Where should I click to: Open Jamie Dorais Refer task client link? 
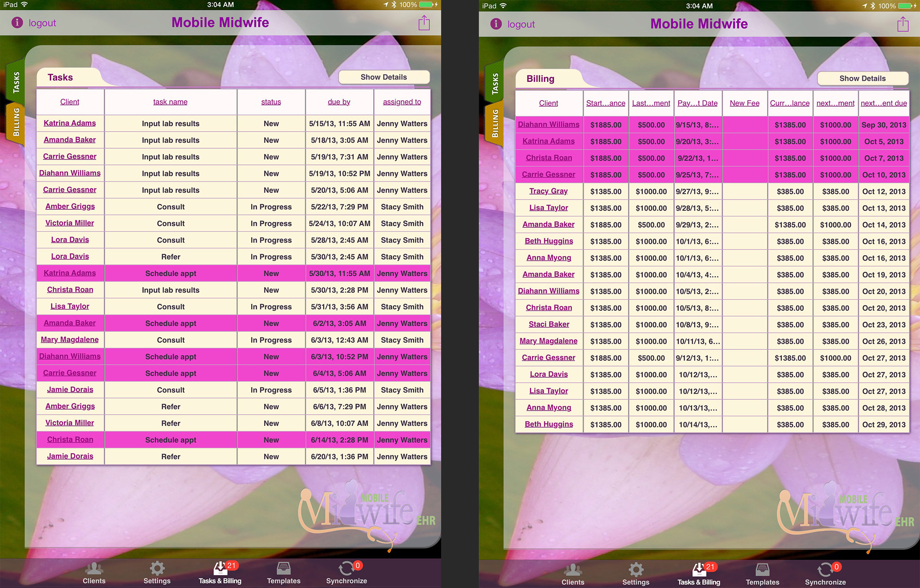(70, 456)
